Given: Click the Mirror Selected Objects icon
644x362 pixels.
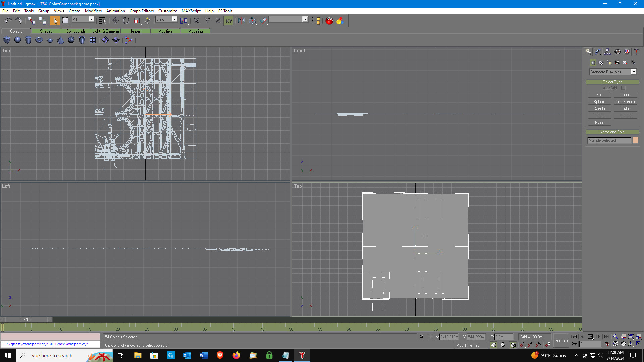Looking at the screenshot, I should pyautogui.click(x=241, y=21).
